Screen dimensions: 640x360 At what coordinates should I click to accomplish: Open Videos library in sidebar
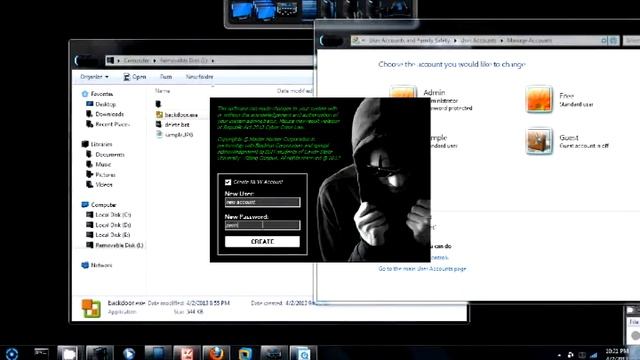pos(99,184)
